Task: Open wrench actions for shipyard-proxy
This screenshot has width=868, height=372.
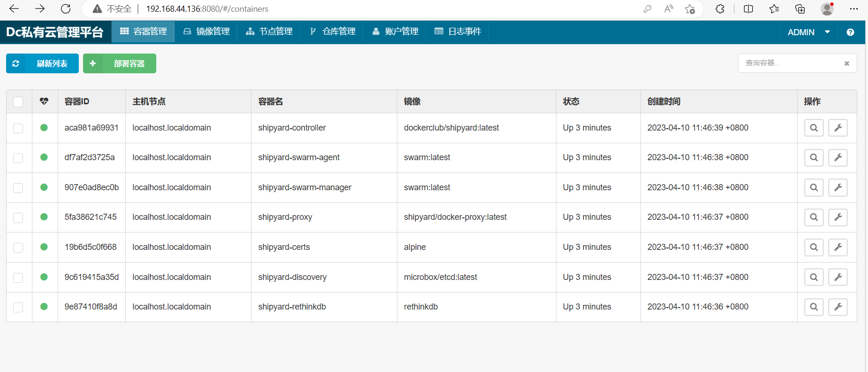Action: tap(838, 217)
